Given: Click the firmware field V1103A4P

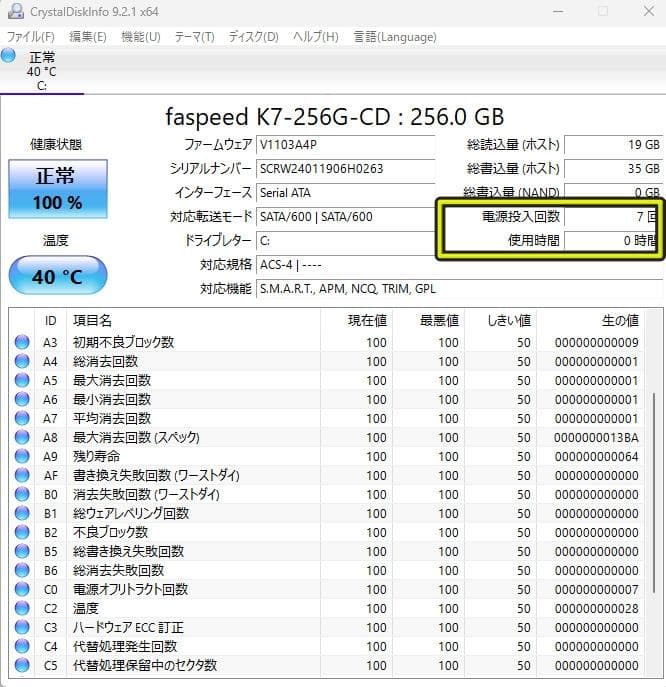Looking at the screenshot, I should (x=346, y=145).
